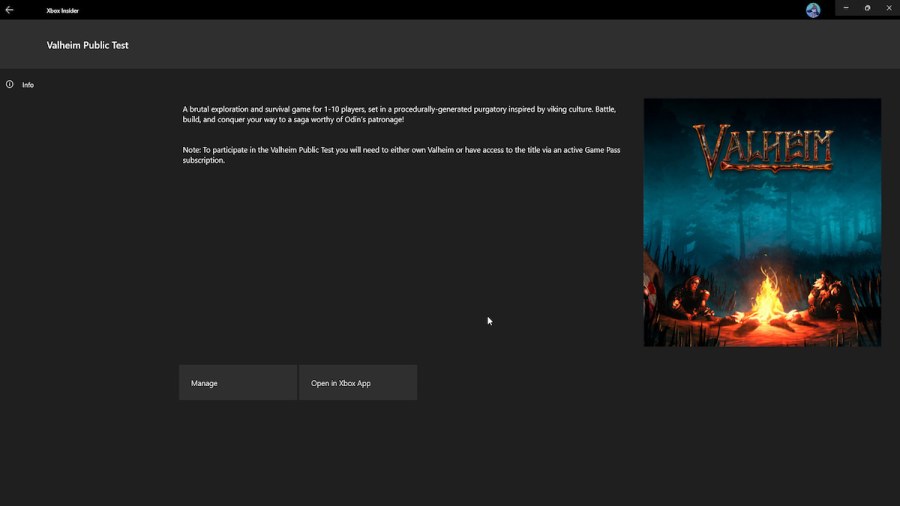Image resolution: width=900 pixels, height=506 pixels.
Task: Restore down the Xbox Insider window
Action: click(867, 8)
